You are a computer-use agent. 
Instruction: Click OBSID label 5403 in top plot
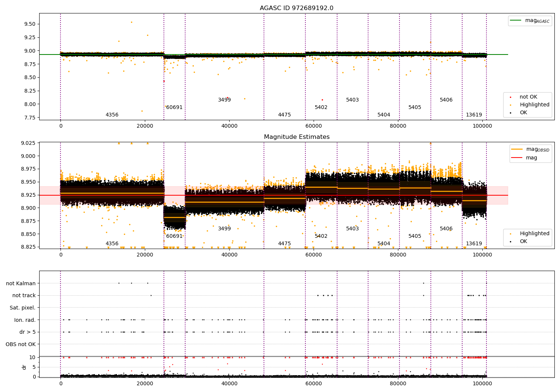point(352,100)
